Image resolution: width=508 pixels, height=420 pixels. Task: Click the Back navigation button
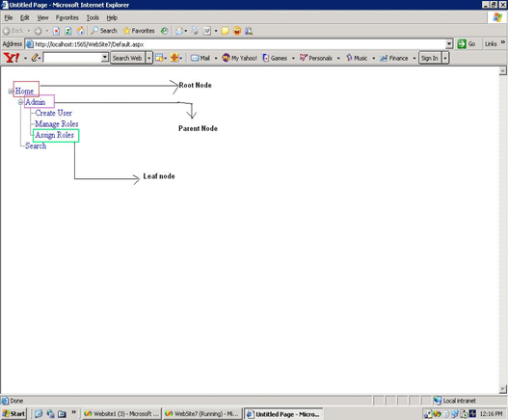(13, 31)
